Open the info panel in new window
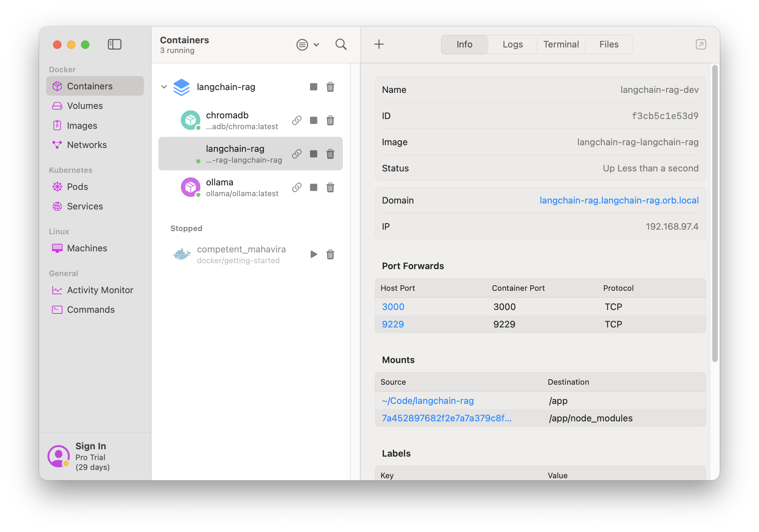Image resolution: width=759 pixels, height=532 pixels. (x=701, y=44)
